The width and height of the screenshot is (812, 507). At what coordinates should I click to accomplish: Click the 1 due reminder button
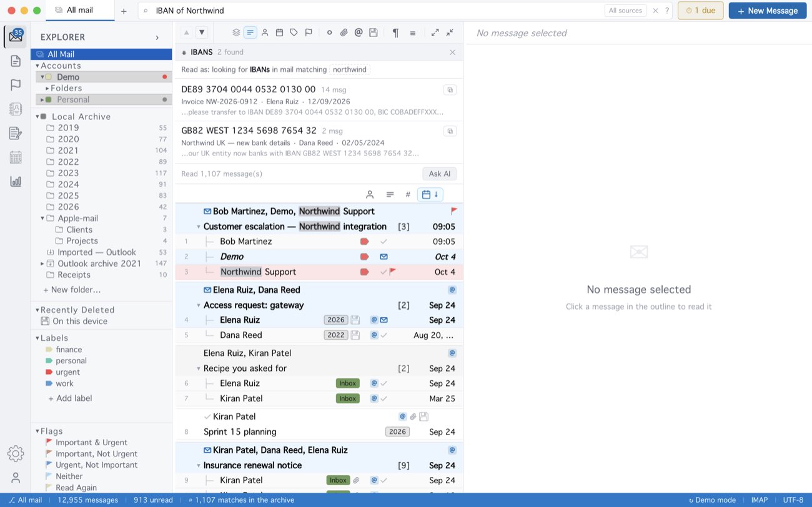701,11
